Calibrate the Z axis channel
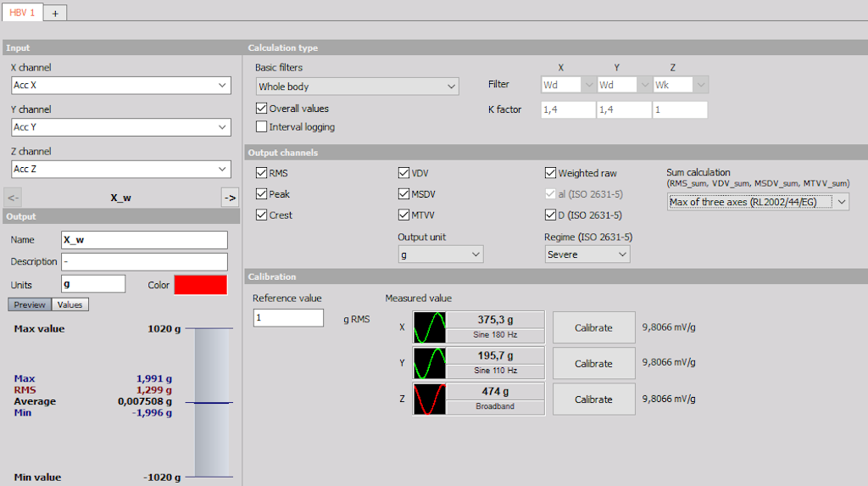Viewport: 868px width, 486px height. (593, 399)
